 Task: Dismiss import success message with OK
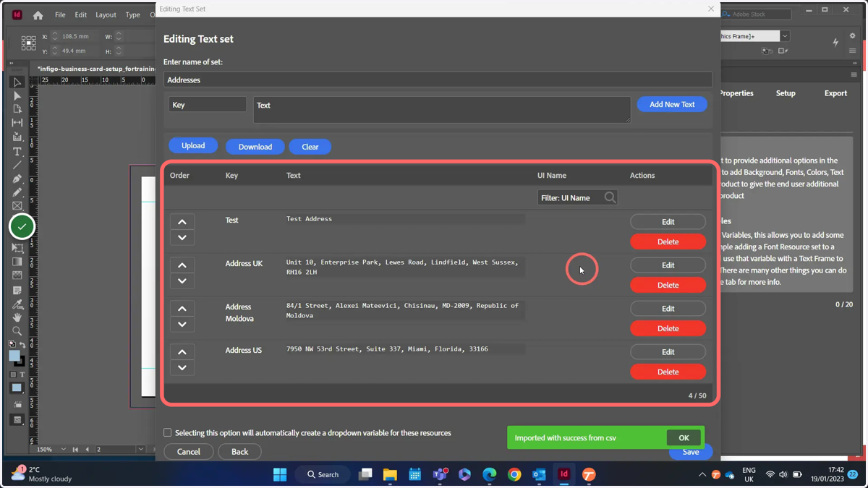(x=684, y=437)
